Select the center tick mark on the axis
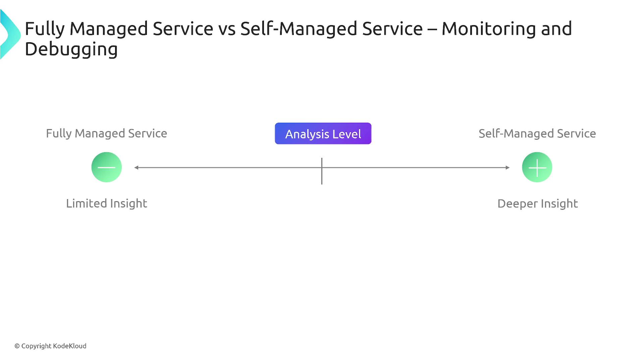The height and width of the screenshot is (362, 644). tap(322, 171)
